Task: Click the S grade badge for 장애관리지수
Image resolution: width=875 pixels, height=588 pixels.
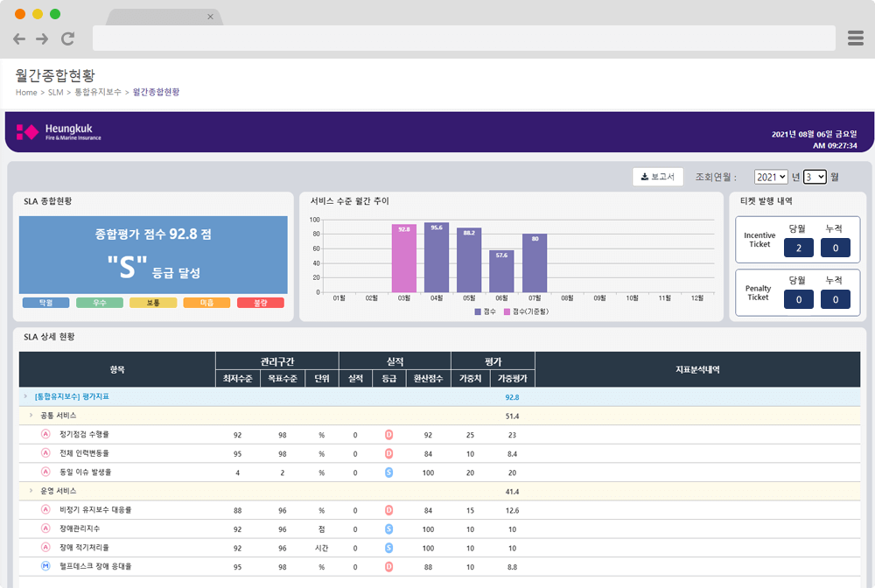Action: [388, 528]
